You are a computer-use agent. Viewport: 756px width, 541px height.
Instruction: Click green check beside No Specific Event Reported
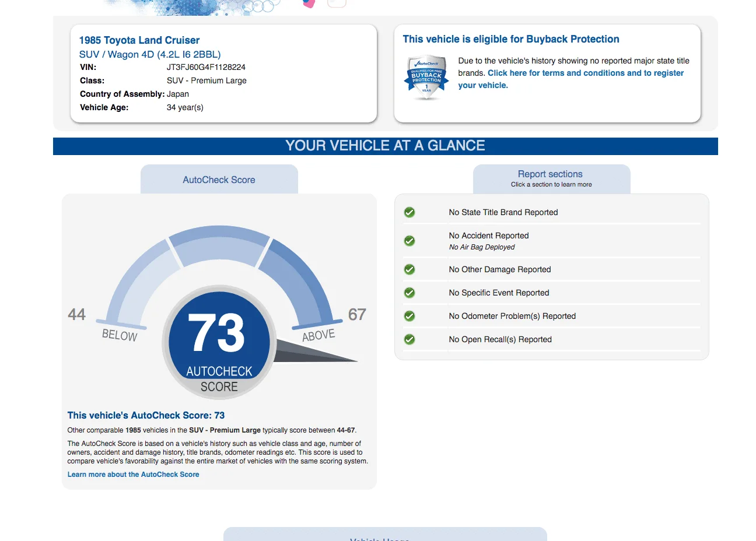409,293
